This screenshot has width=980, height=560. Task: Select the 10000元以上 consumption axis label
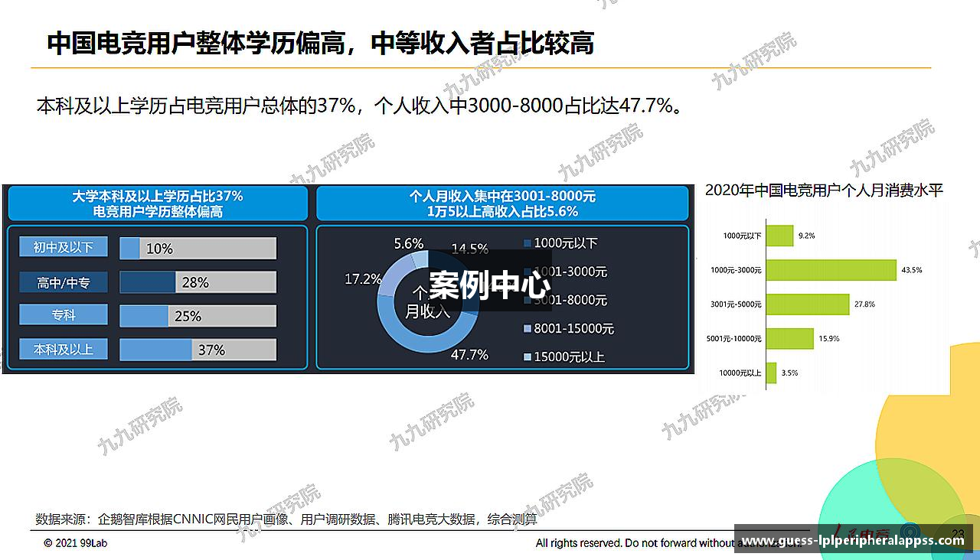(740, 373)
